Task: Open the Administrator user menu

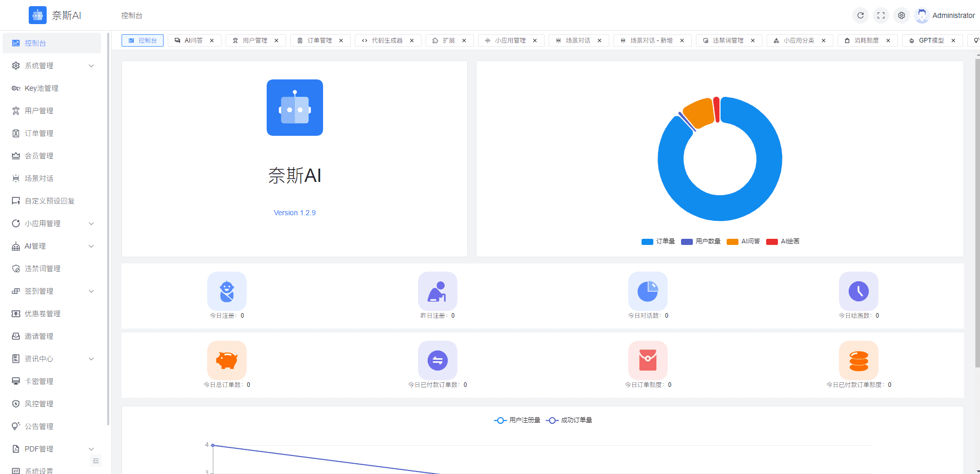Action: [x=945, y=15]
